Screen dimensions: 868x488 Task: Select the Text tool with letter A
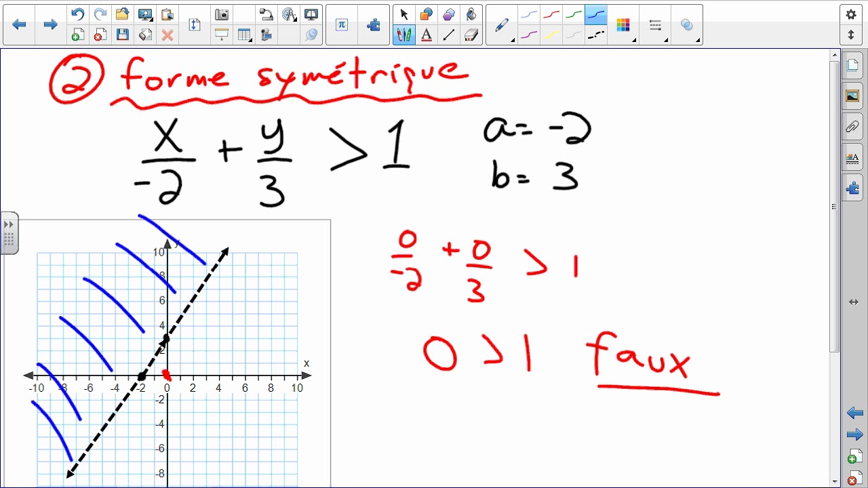[x=427, y=35]
